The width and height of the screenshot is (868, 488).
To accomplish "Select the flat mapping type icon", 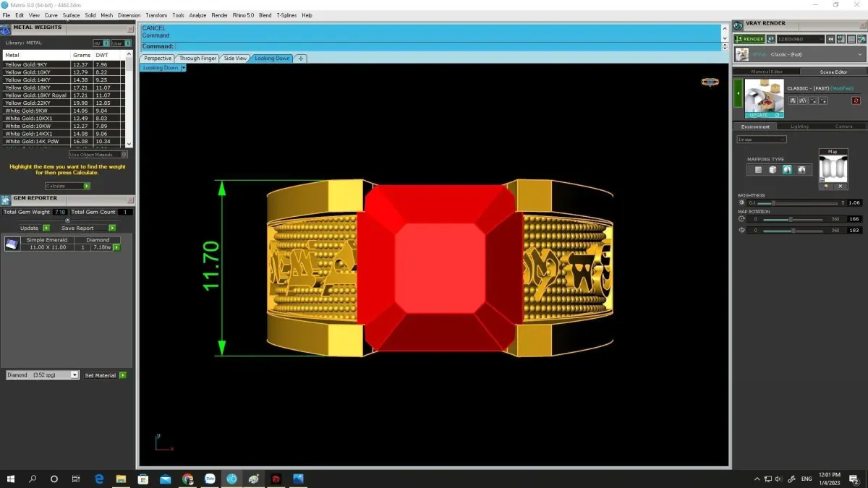I will coord(758,170).
